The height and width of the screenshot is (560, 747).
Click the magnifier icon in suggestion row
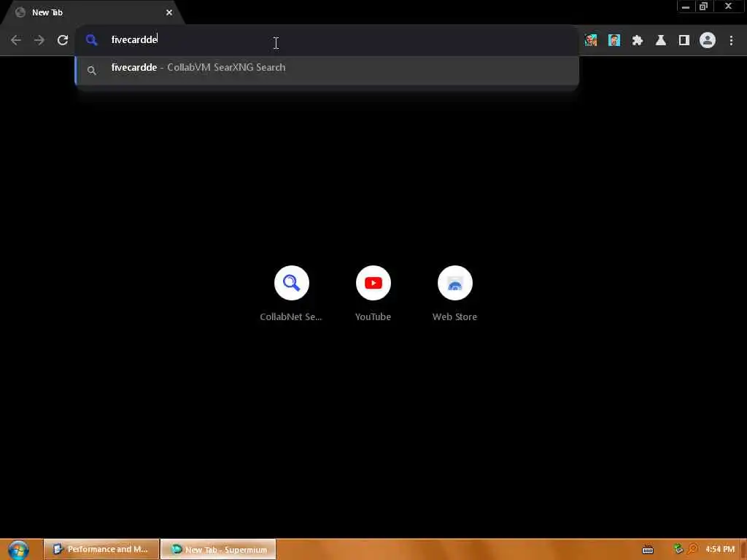point(91,71)
